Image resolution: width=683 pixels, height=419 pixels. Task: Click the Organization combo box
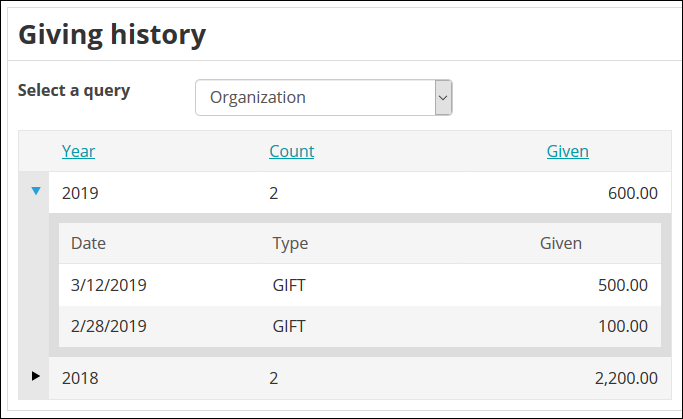pos(324,98)
